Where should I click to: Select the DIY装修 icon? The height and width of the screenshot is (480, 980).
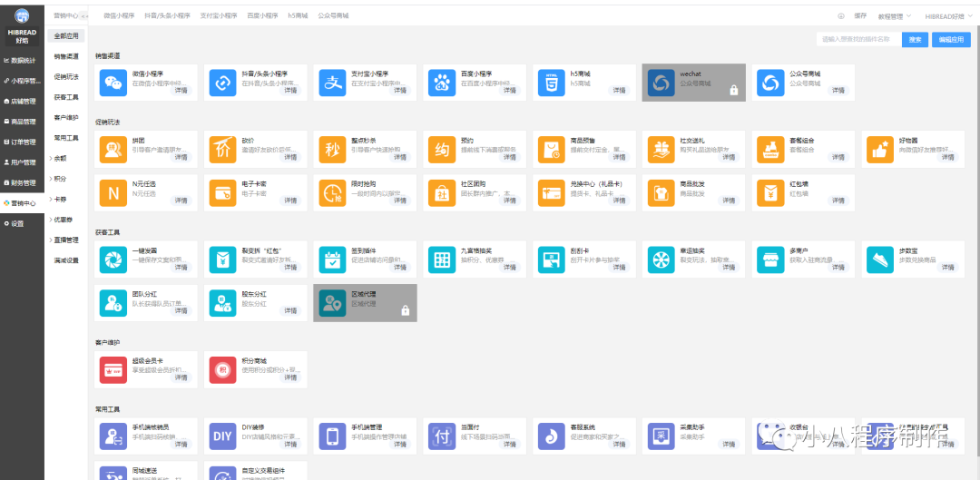coord(222,436)
